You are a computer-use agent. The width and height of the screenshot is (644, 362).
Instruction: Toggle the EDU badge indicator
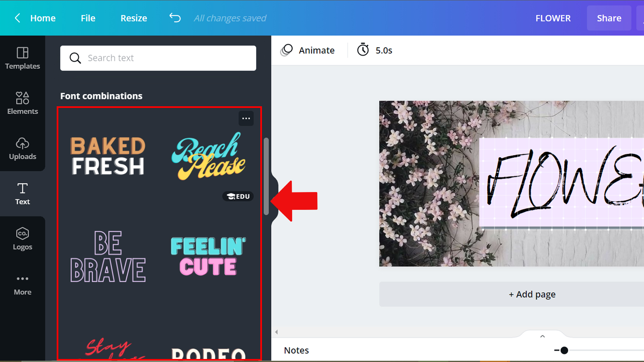(237, 196)
